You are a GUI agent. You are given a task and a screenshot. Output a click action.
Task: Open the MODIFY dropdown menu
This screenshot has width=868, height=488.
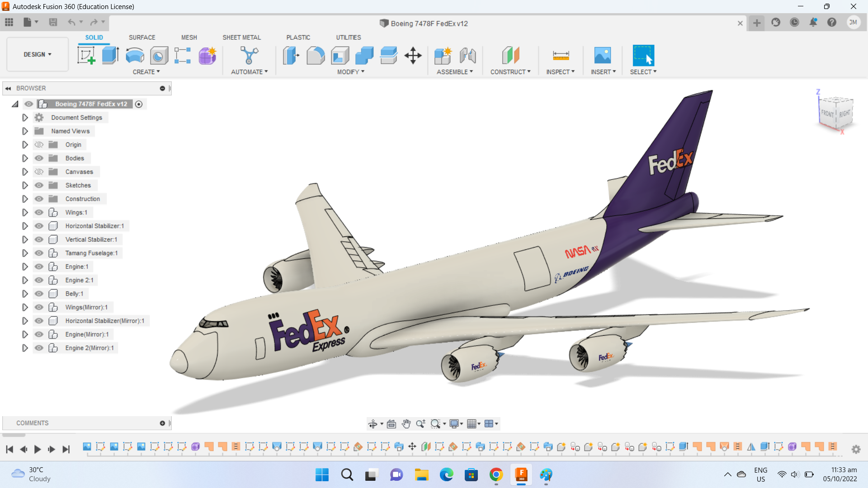tap(351, 72)
